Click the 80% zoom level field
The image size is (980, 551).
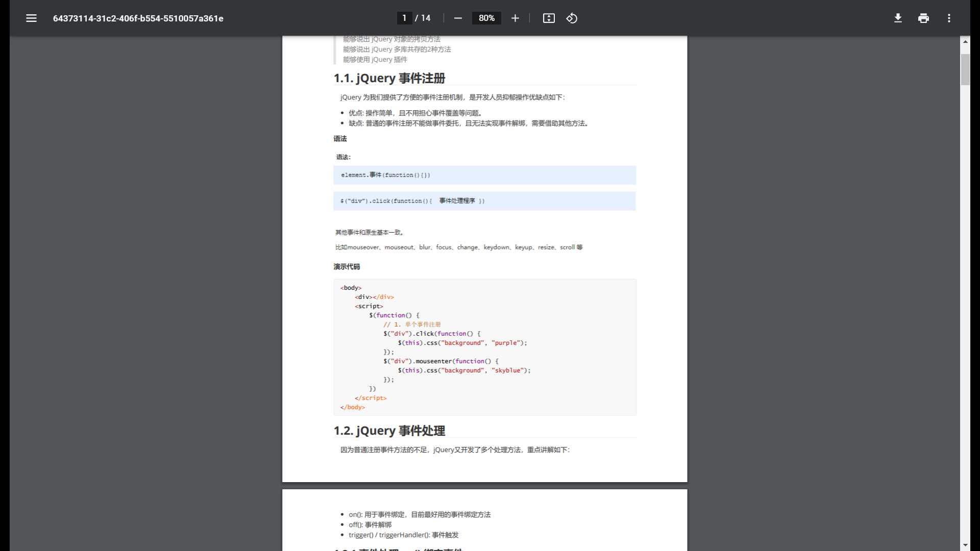click(x=486, y=18)
